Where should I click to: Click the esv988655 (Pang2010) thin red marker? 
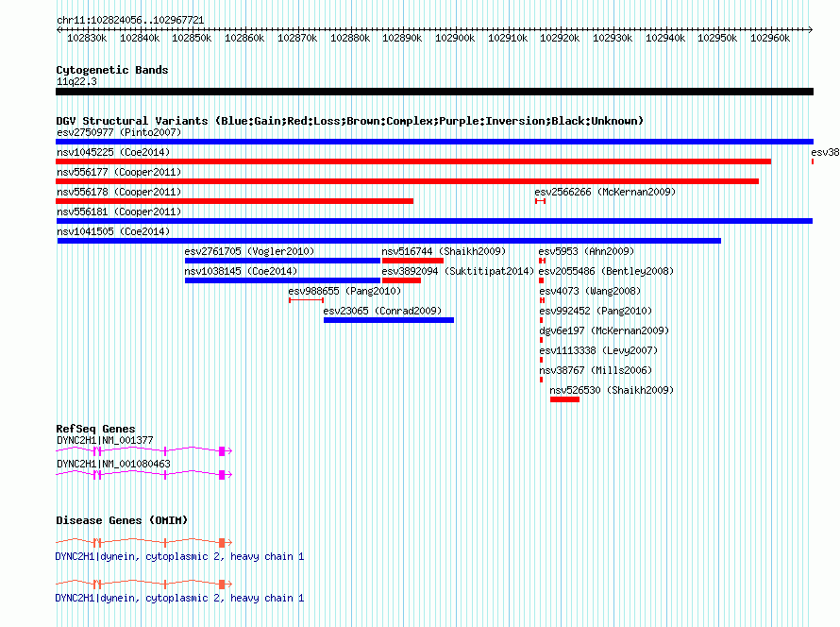point(306,300)
